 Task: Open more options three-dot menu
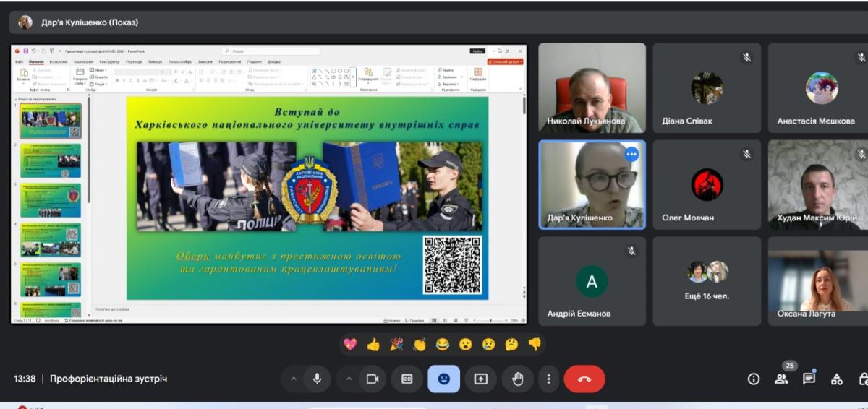pyautogui.click(x=549, y=379)
